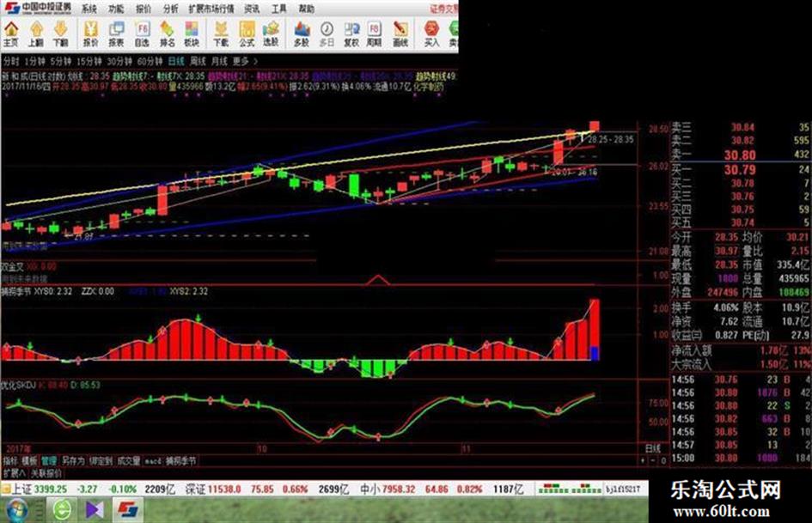The height and width of the screenshot is (523, 812).
Task: Click the 下翻 page-down arrow icon
Action: point(61,33)
